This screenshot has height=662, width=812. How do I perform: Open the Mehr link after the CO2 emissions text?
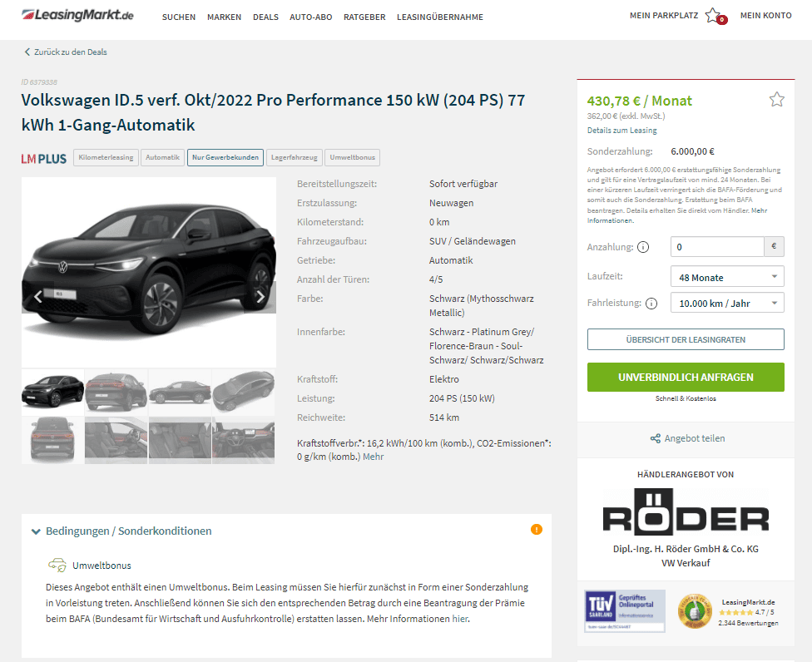pos(374,457)
